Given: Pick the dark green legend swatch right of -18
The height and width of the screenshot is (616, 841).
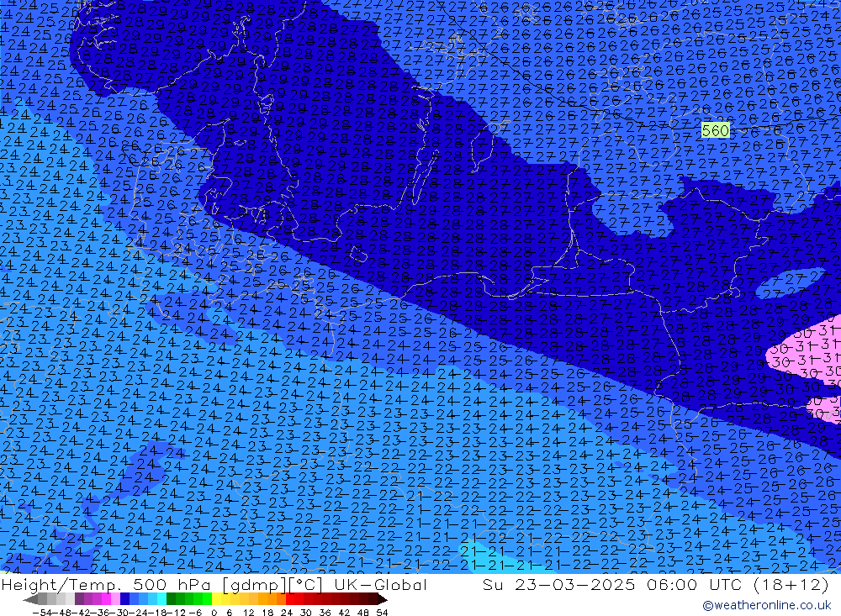Looking at the screenshot, I should click(171, 599).
